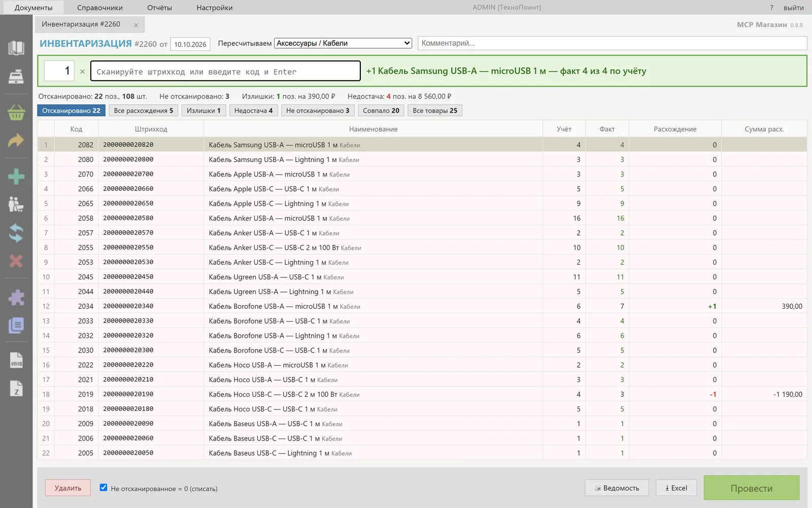This screenshot has height=508, width=812.
Task: Close the Инвентаризация #2260 tab
Action: coord(136,25)
